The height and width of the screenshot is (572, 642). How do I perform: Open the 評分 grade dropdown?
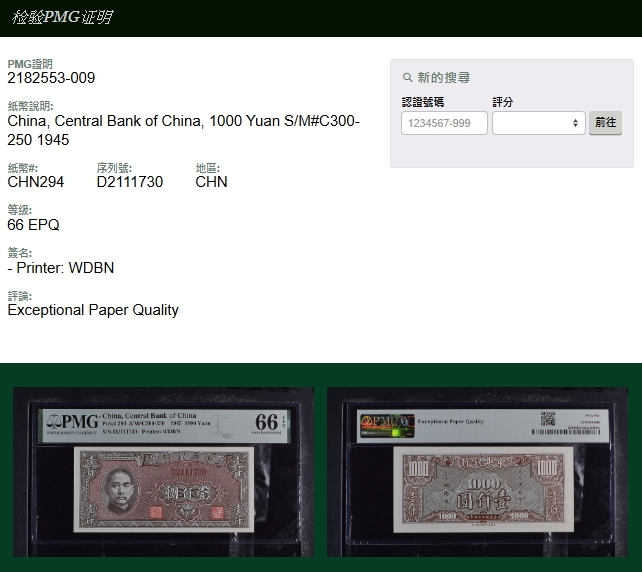coord(538,123)
